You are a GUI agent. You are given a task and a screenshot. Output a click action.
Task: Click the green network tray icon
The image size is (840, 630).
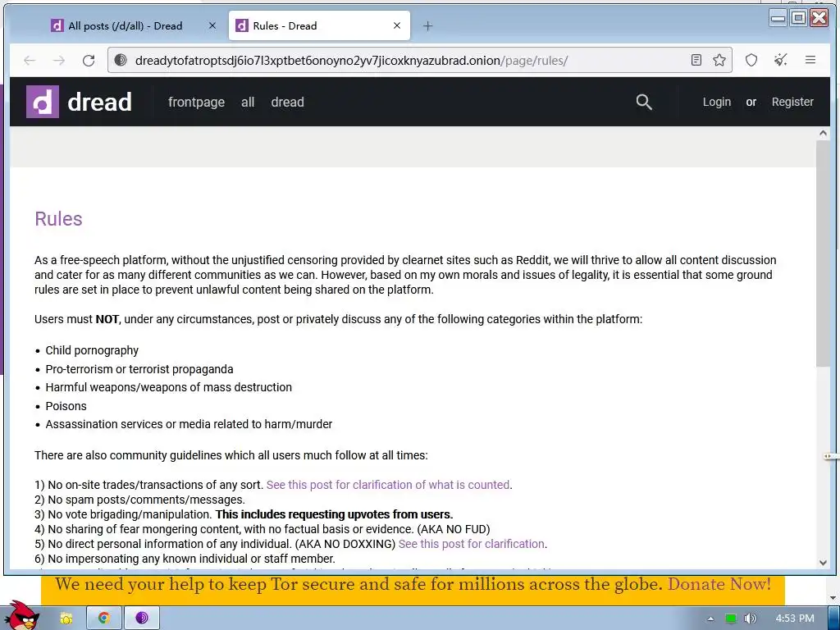click(x=730, y=619)
